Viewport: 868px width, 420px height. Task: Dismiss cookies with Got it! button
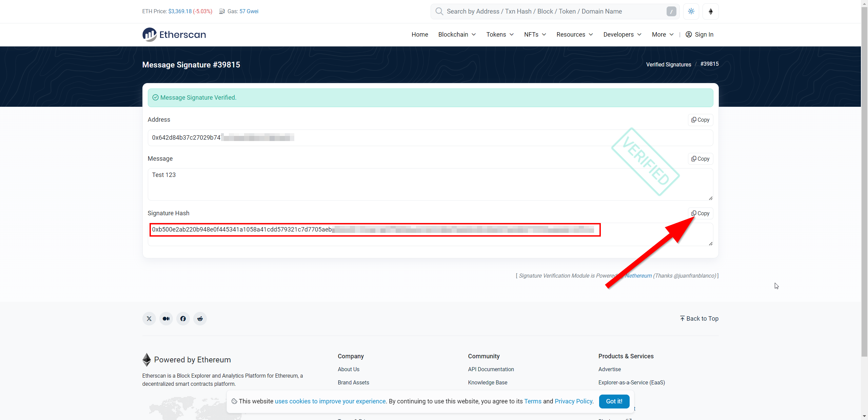coord(614,401)
